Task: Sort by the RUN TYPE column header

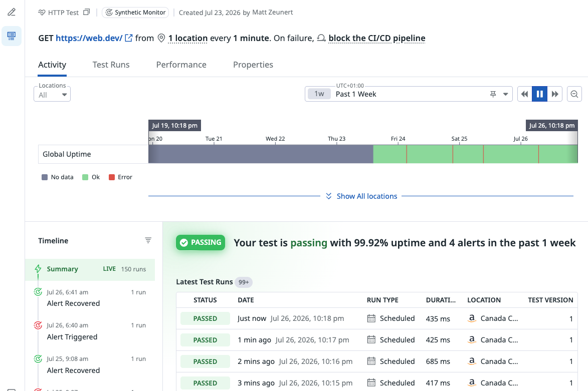Action: pyautogui.click(x=382, y=300)
